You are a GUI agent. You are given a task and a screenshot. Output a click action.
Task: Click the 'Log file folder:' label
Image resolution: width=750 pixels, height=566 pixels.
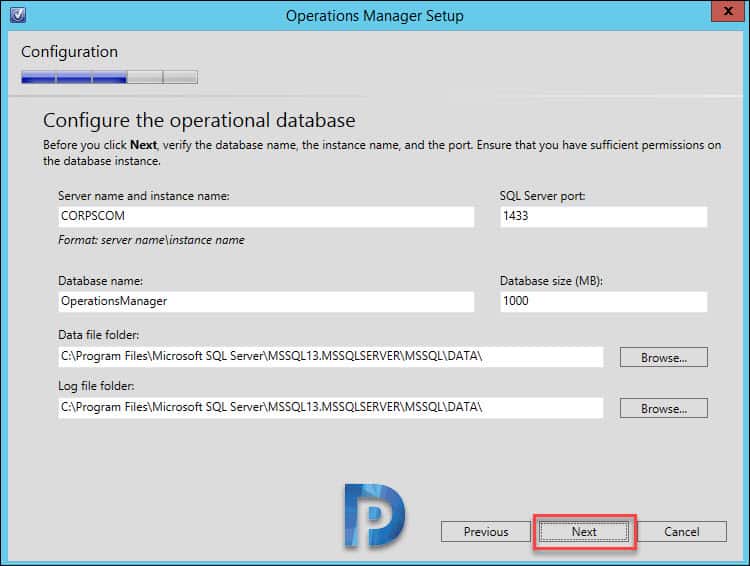pyautogui.click(x=96, y=386)
